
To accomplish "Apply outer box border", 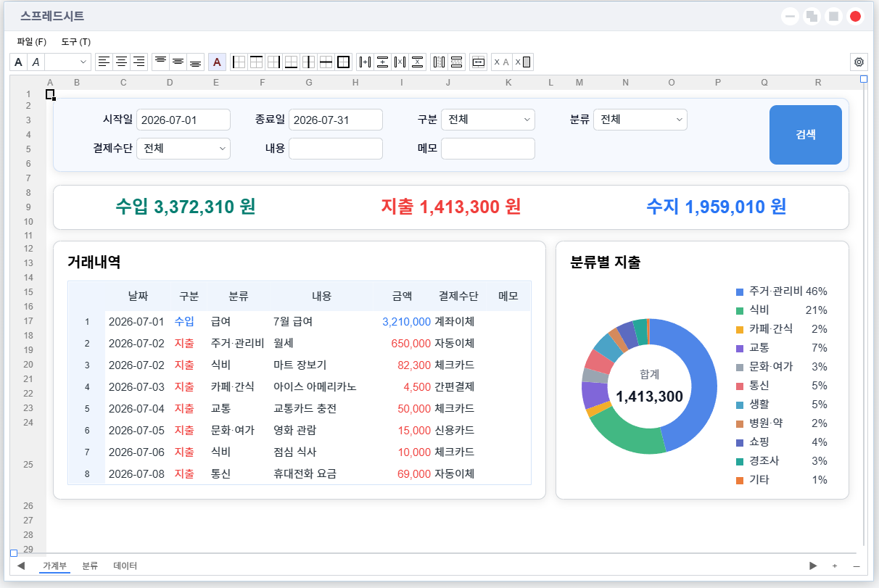I will pyautogui.click(x=343, y=62).
